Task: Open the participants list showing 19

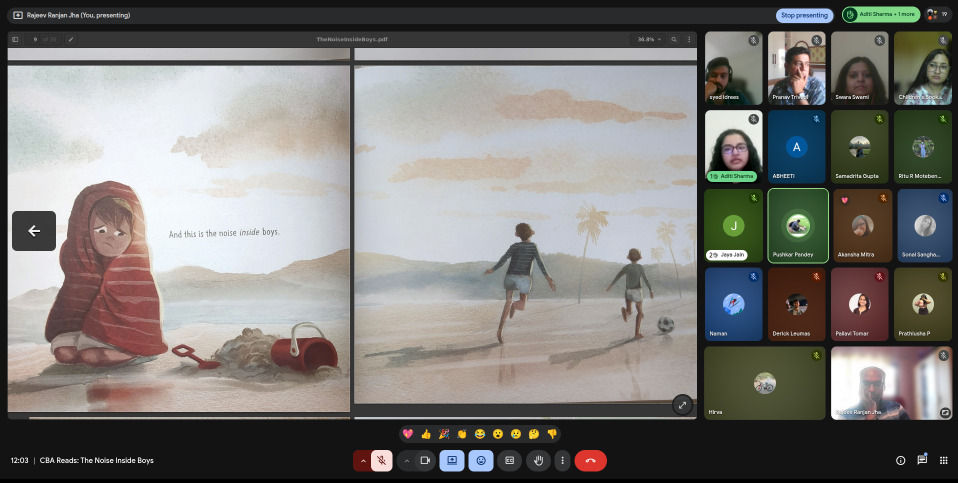Action: [x=938, y=15]
